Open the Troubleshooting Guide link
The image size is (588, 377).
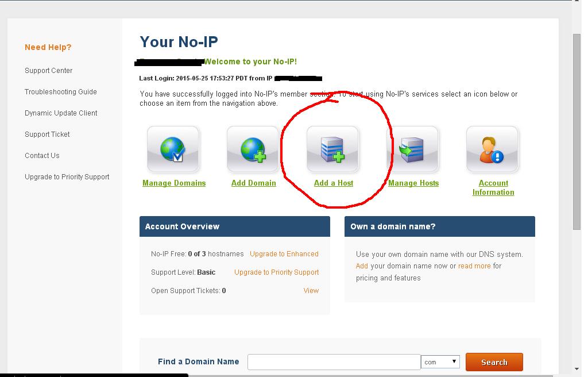tap(61, 91)
